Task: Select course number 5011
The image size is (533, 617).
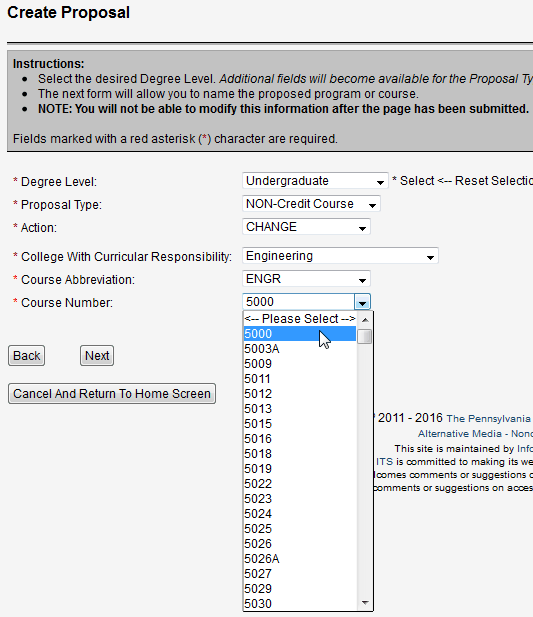Action: 300,379
